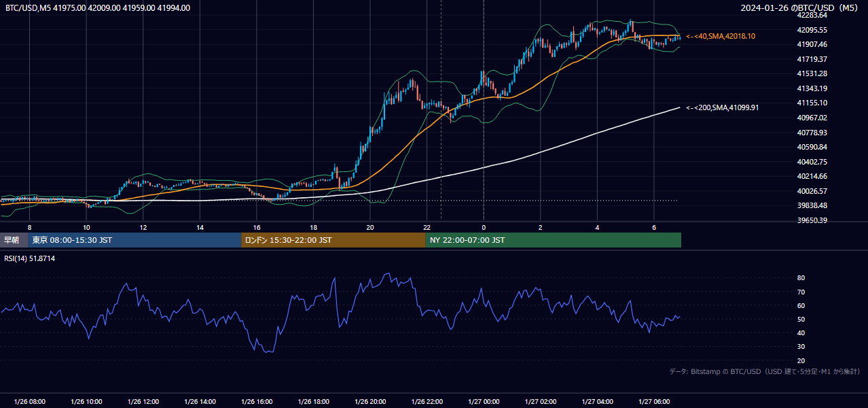The width and height of the screenshot is (868, 408).
Task: Click the BTC/USD,M5 OHLC header text
Action: click(98, 8)
